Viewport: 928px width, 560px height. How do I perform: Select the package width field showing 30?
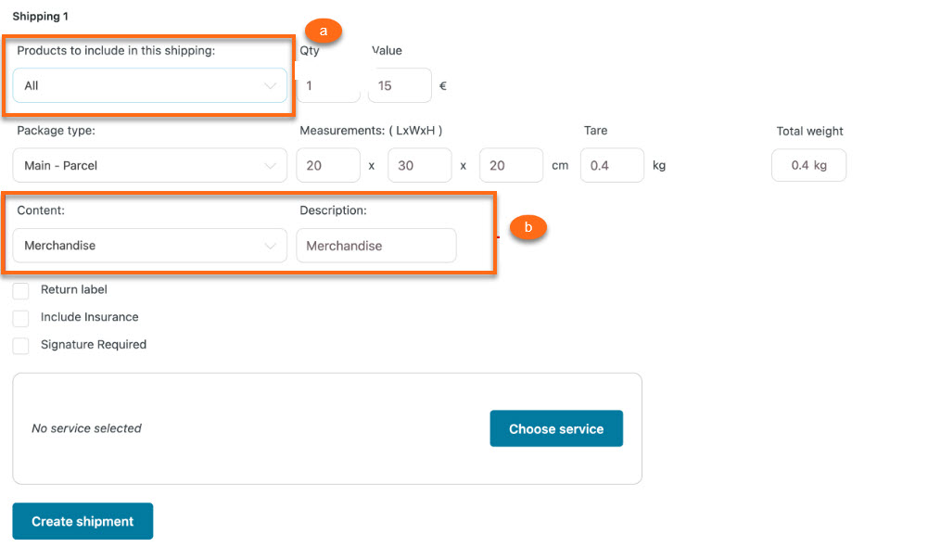point(419,166)
